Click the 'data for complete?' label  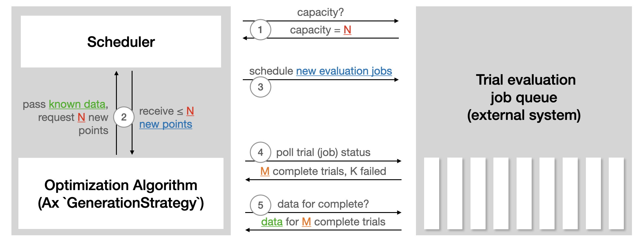(323, 204)
